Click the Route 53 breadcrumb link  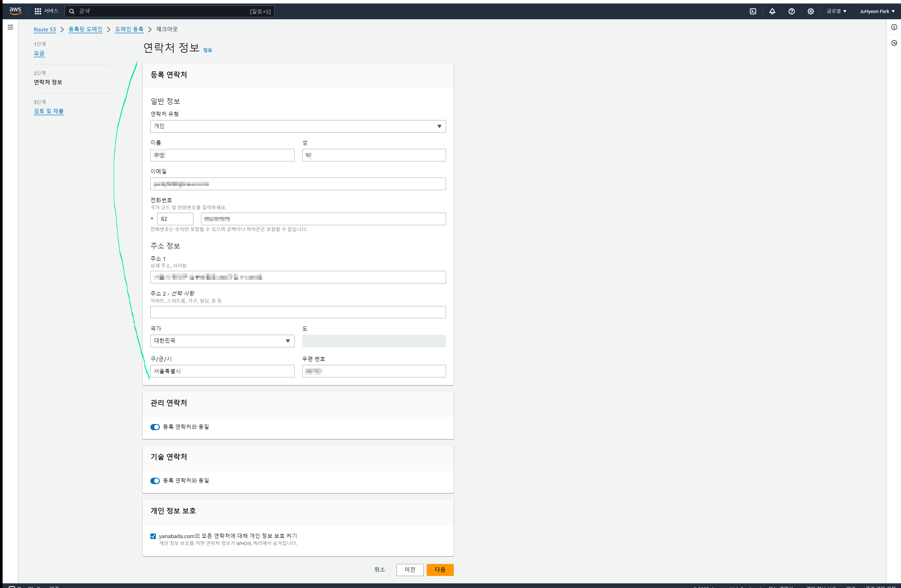pos(45,29)
